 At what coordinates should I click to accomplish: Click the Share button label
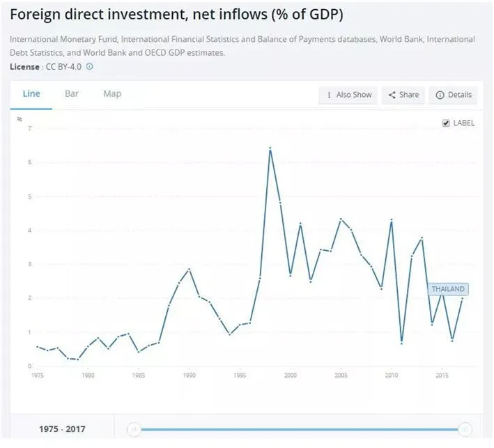point(409,95)
